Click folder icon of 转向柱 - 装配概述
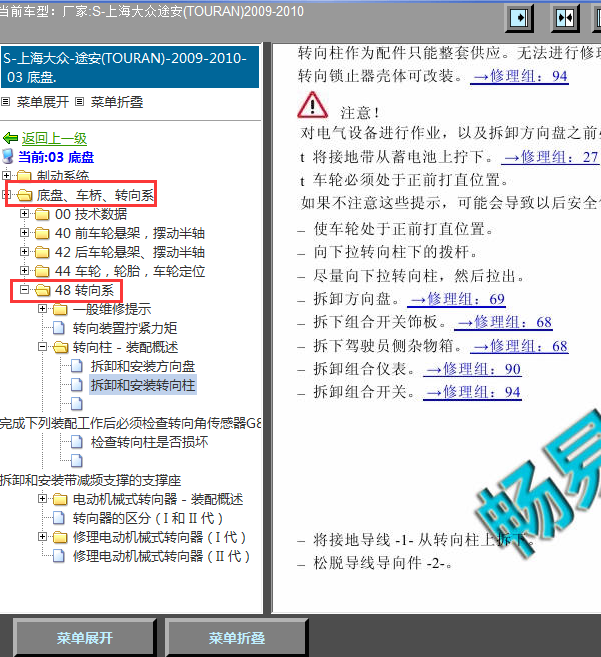This screenshot has width=601, height=657. click(60, 347)
